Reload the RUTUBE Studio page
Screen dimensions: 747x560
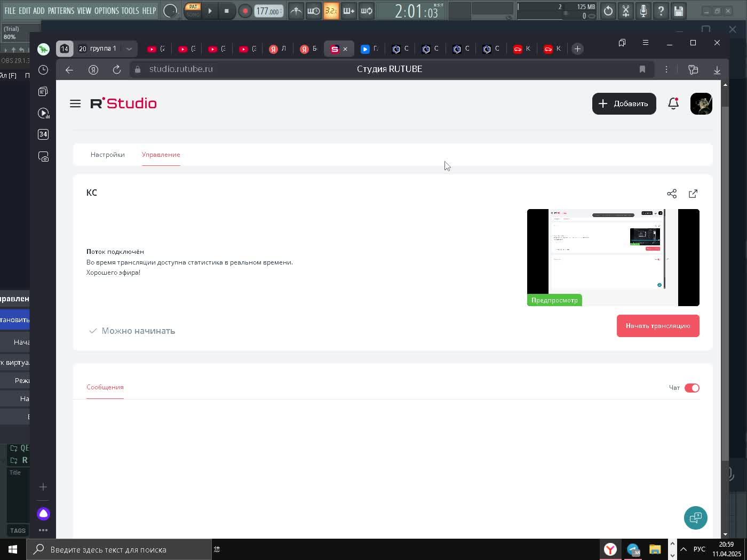117,69
